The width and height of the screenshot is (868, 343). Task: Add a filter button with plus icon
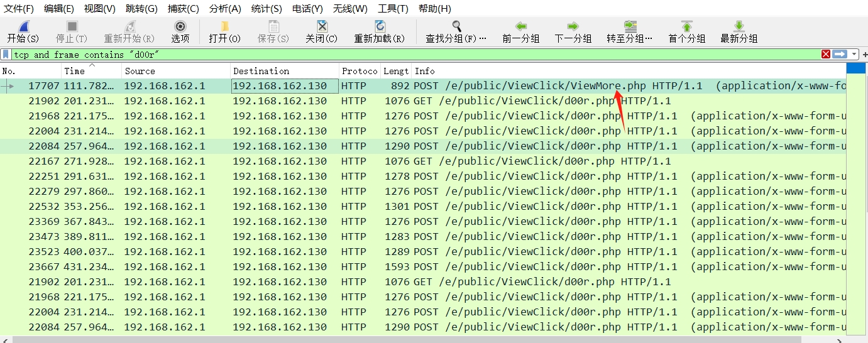pyautogui.click(x=864, y=55)
